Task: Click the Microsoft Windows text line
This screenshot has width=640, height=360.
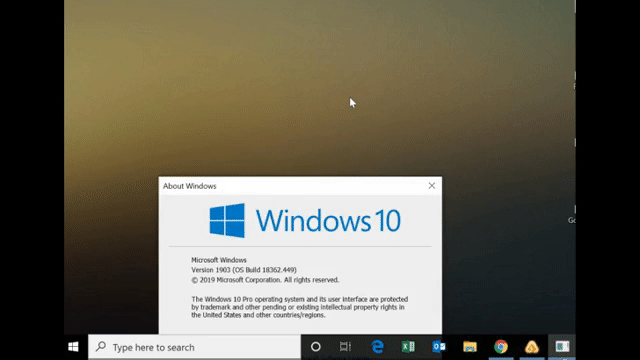Action: pos(219,260)
